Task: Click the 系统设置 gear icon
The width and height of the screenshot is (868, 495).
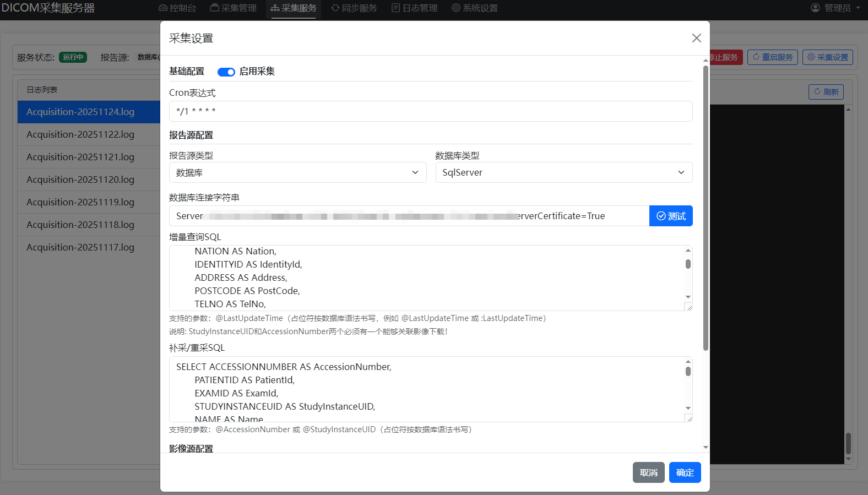Action: point(456,8)
